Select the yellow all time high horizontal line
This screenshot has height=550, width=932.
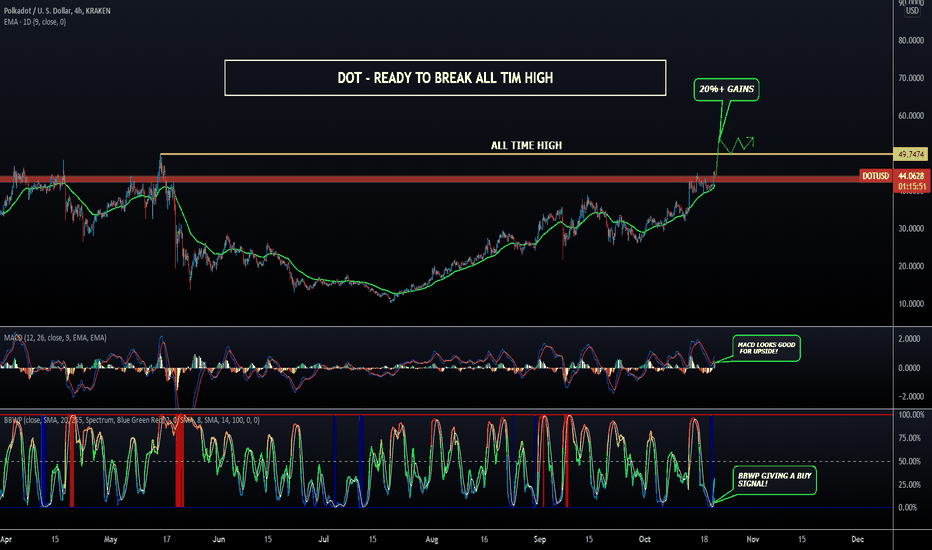(x=526, y=155)
